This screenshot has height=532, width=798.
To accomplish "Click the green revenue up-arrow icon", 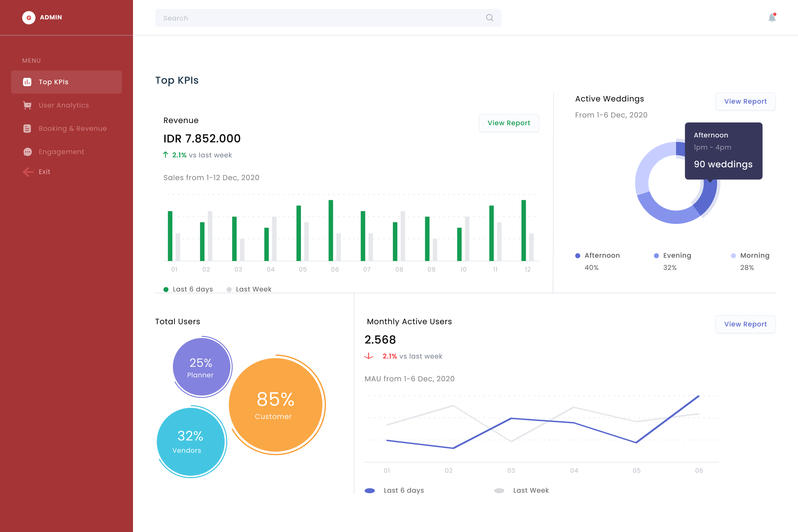I will tap(166, 155).
